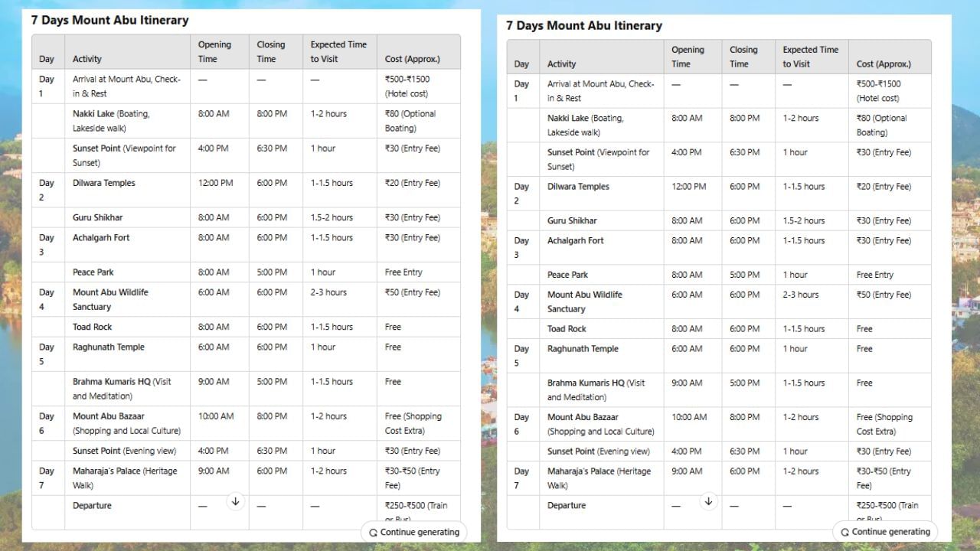This screenshot has width=980, height=551.
Task: Click Expected Time to Visit header, left table
Action: (338, 51)
